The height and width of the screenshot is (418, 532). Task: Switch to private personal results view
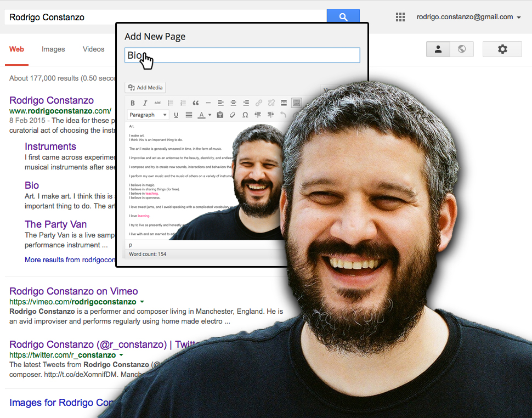(x=438, y=49)
